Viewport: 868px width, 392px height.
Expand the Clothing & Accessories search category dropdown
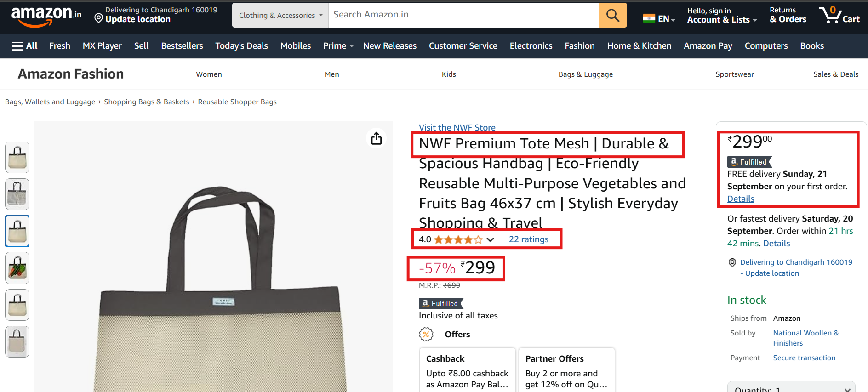tap(280, 15)
